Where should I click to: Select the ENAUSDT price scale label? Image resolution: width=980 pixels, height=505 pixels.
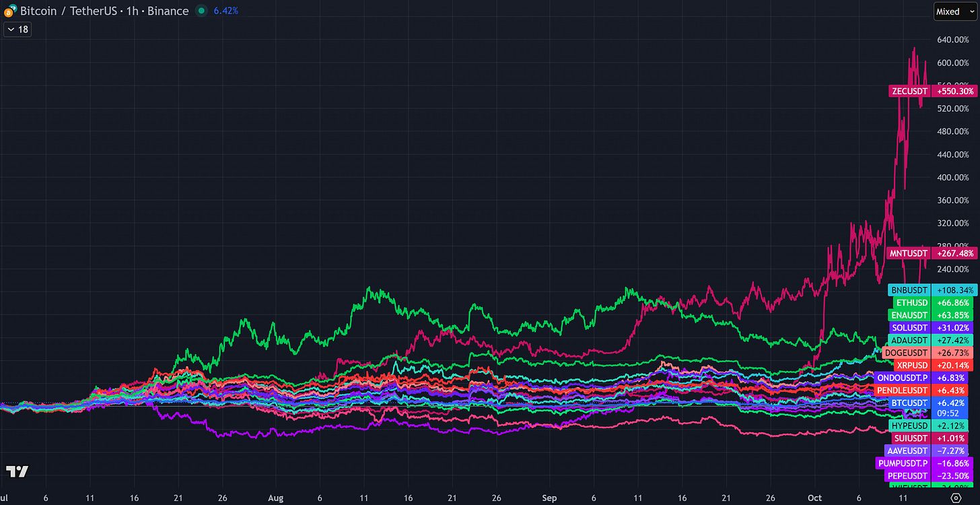coord(909,315)
